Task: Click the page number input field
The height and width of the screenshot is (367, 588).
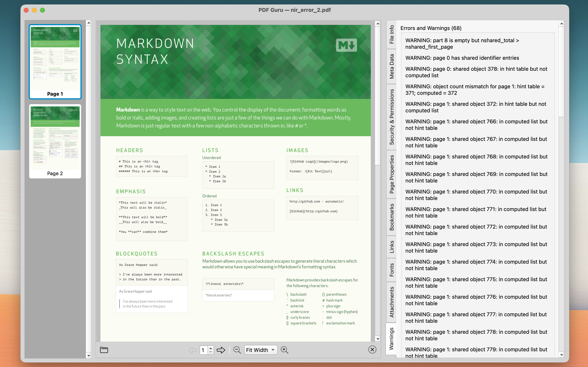Action: pyautogui.click(x=203, y=350)
